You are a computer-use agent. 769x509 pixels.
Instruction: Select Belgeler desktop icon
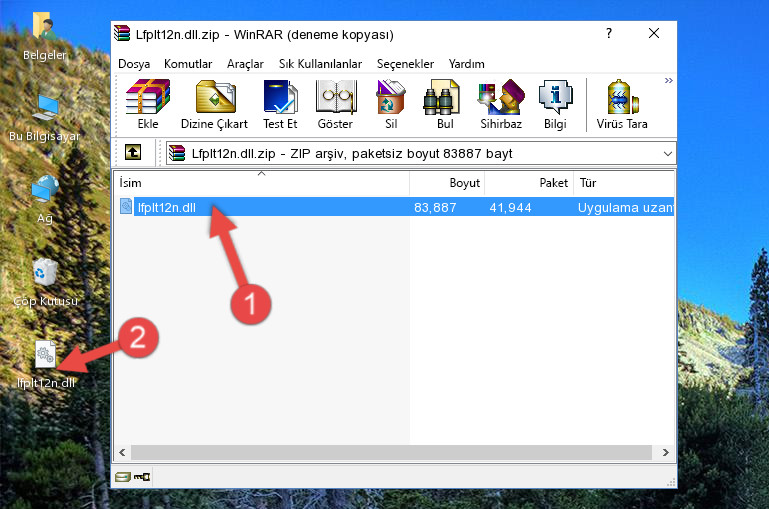point(45,37)
